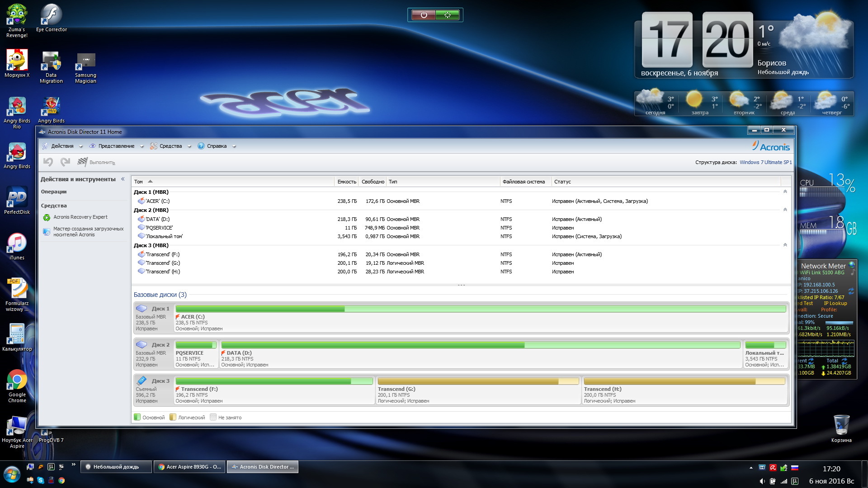Screen dimensions: 868x488
Task: Sort volumes by the Том column header
Action: (139, 182)
